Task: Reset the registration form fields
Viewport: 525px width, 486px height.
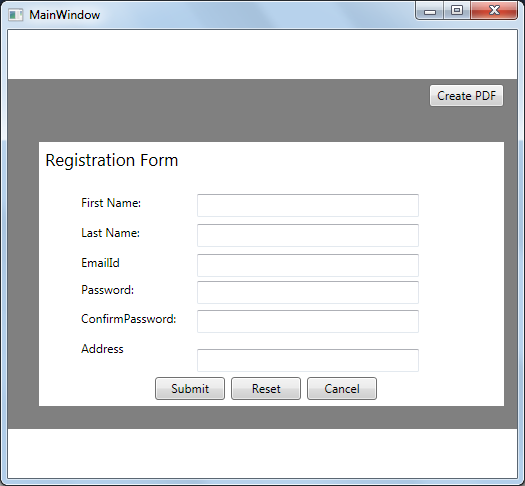Action: (266, 389)
